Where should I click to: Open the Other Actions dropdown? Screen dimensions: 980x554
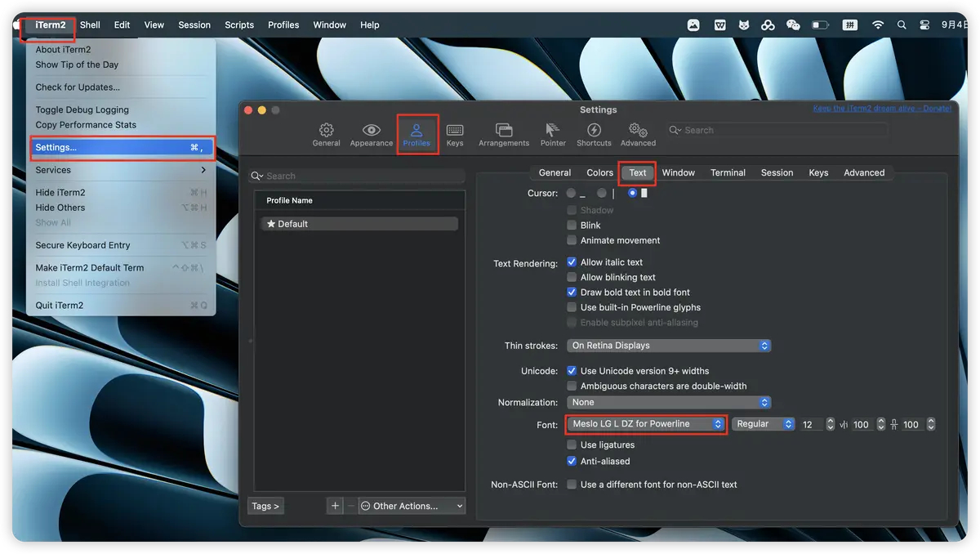pos(412,506)
